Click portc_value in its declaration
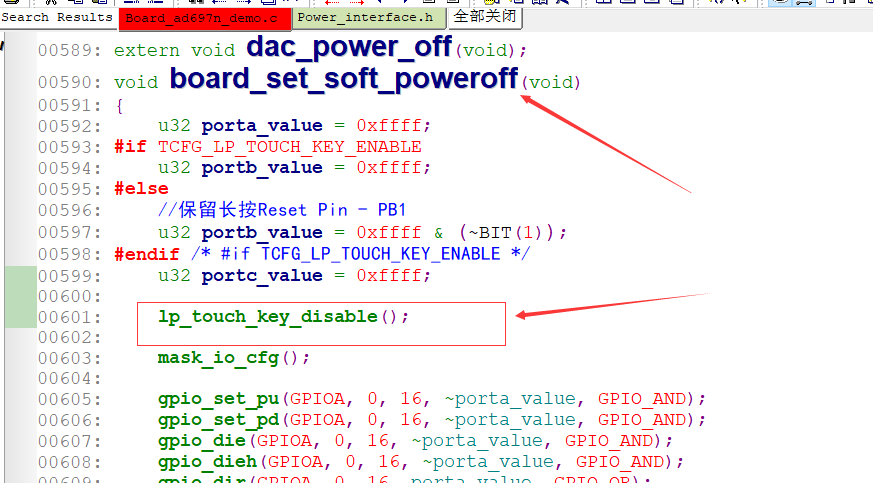Viewport: 873px width, 483px height. (262, 276)
